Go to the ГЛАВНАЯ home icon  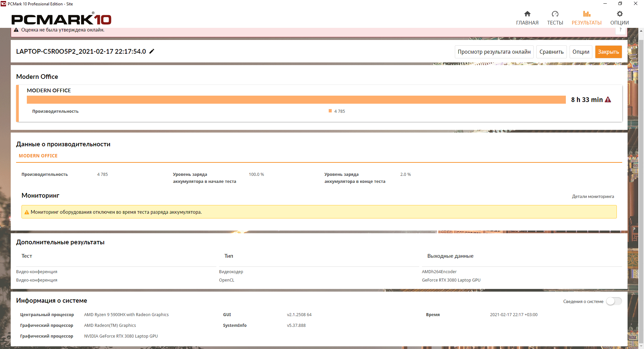coord(527,14)
